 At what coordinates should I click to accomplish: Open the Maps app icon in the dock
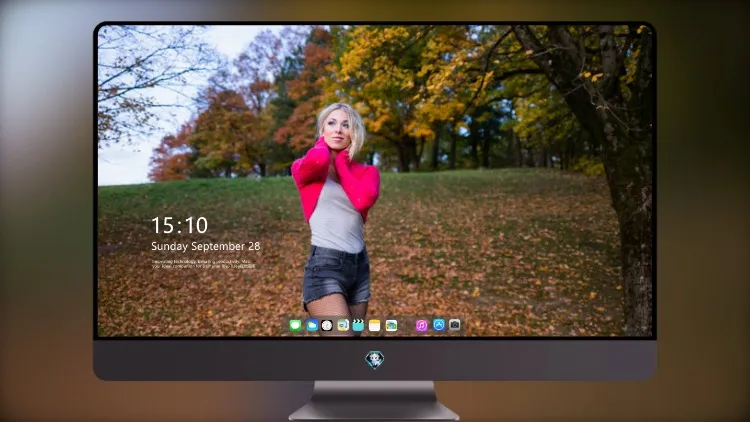tap(342, 326)
